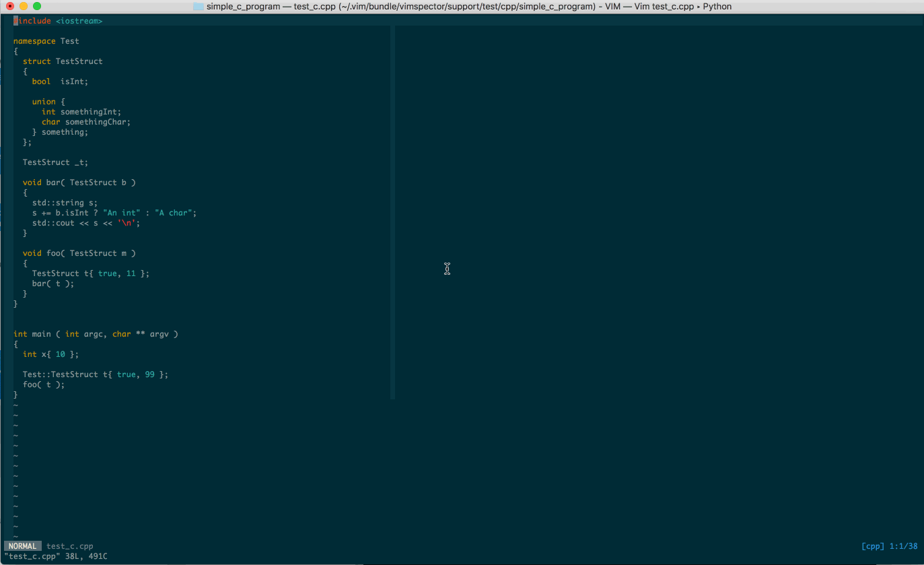Click the 'void foo( TestStruct m )' function signature
924x565 pixels.
tap(79, 253)
